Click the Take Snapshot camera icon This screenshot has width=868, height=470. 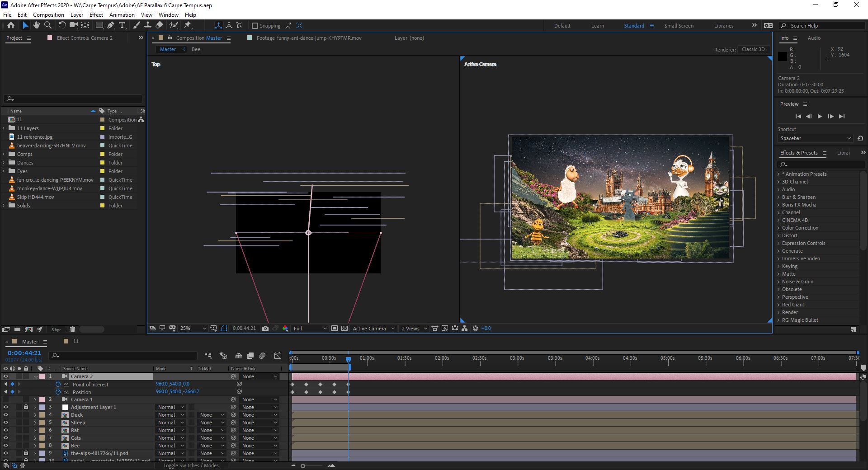[x=266, y=329]
